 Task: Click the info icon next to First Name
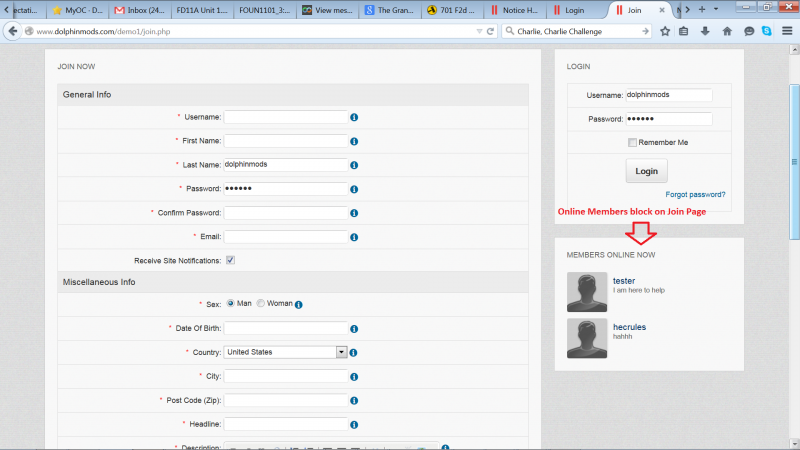click(x=354, y=141)
